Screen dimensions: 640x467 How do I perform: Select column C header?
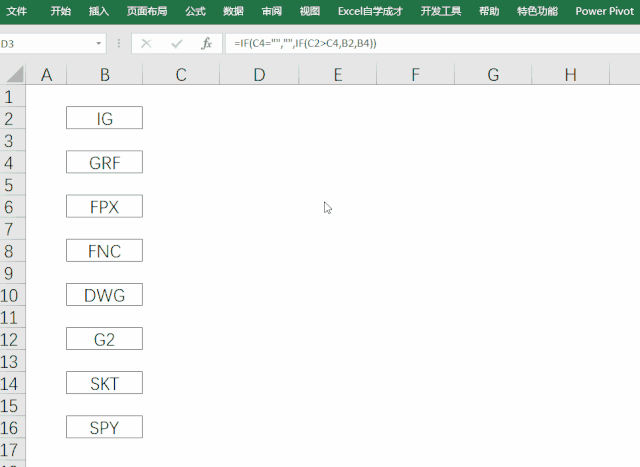click(181, 75)
